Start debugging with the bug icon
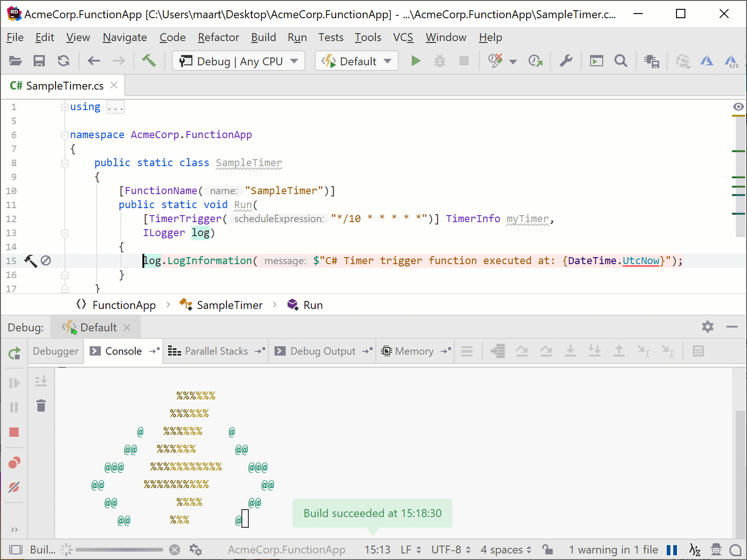This screenshot has width=747, height=560. pyautogui.click(x=440, y=61)
